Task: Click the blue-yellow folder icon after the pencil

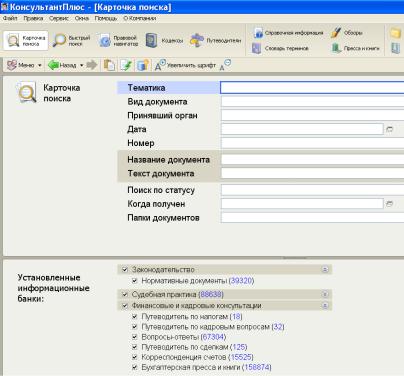Action: click(143, 65)
